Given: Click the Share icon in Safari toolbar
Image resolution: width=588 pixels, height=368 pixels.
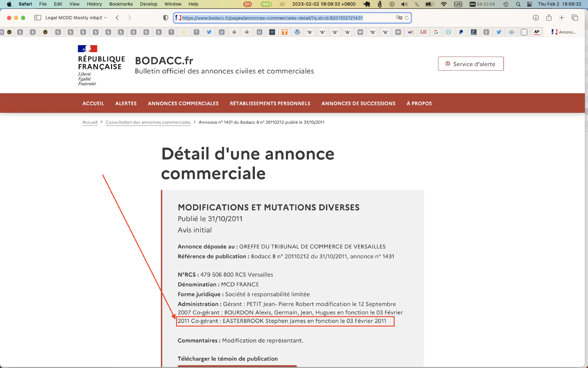Looking at the screenshot, I should coord(549,18).
